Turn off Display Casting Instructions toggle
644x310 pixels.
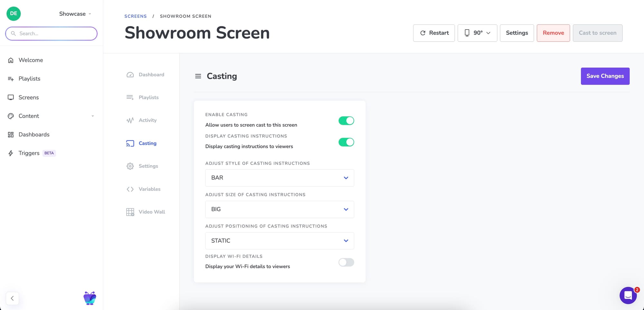(x=346, y=142)
